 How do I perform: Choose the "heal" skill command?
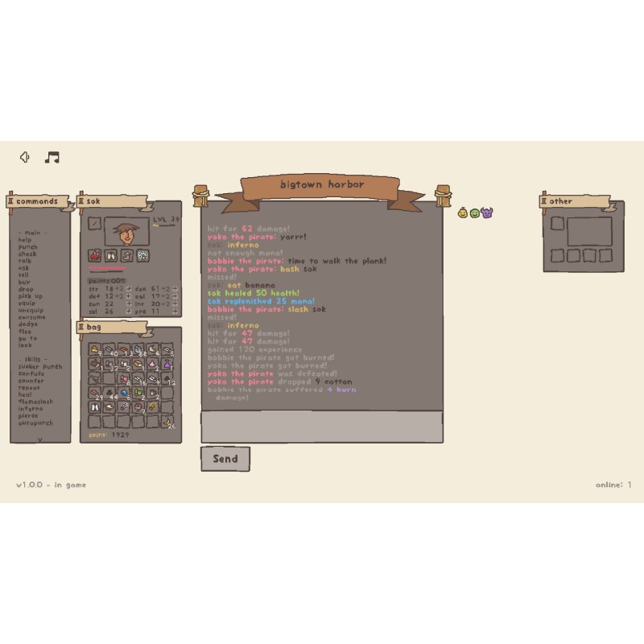click(26, 394)
